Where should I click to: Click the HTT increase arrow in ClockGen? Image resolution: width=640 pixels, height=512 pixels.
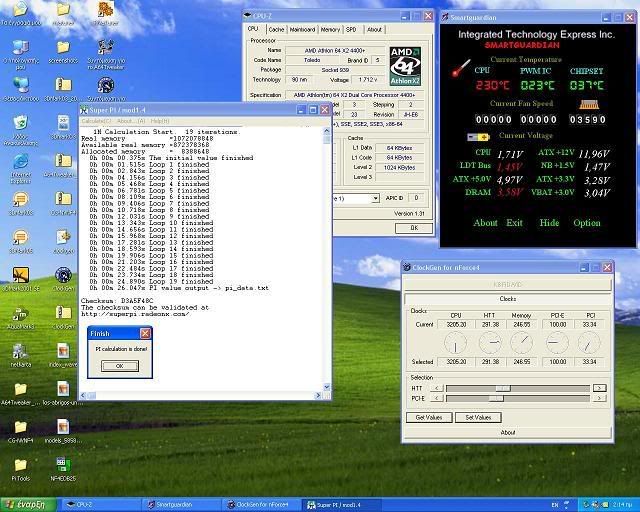[600, 388]
